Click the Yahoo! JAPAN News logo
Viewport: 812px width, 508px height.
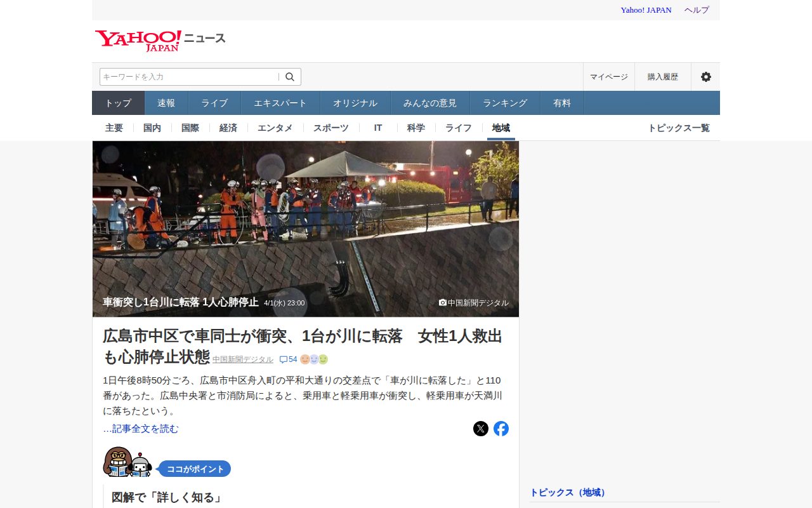160,41
